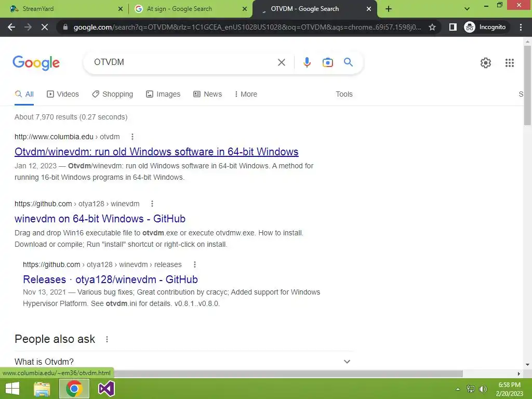Switch to News results
Image resolution: width=532 pixels, height=399 pixels.
click(x=208, y=95)
